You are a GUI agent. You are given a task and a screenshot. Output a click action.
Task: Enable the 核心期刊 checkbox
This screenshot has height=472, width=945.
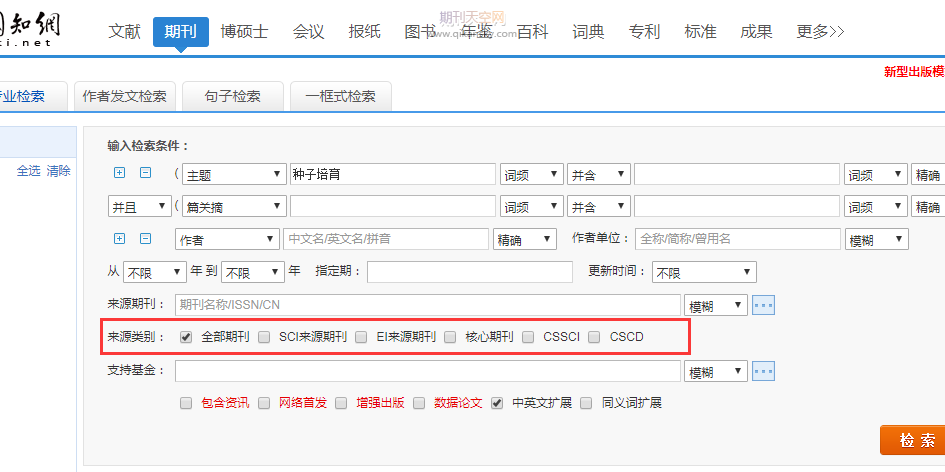(x=450, y=337)
